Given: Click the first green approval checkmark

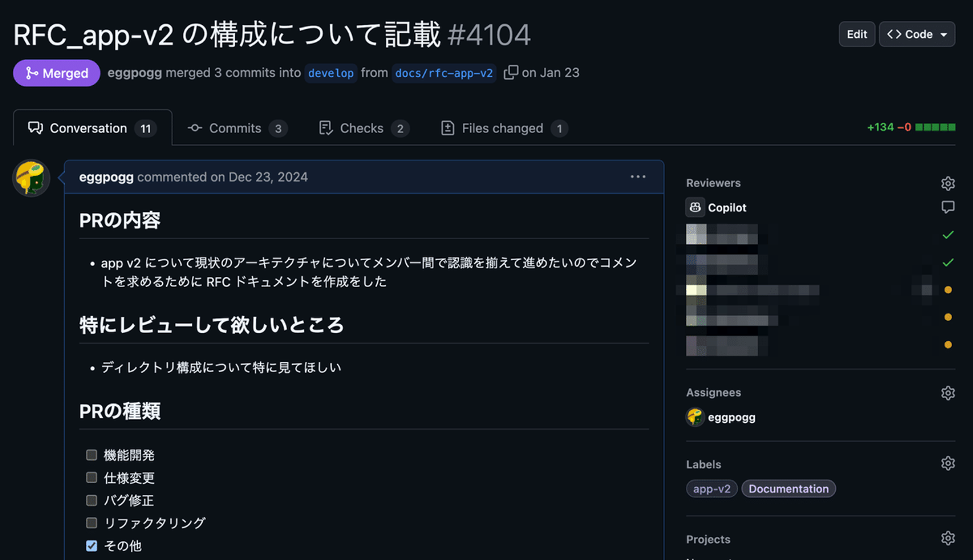Looking at the screenshot, I should pos(948,235).
